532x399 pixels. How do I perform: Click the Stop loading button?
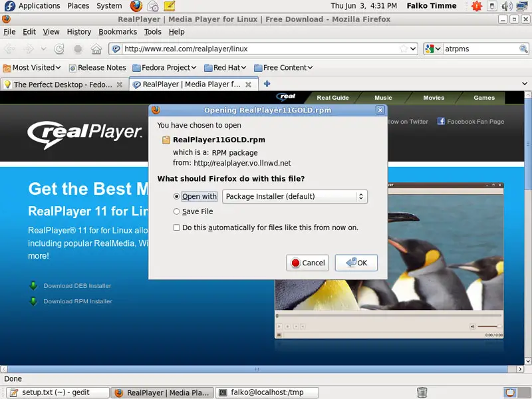(x=78, y=49)
